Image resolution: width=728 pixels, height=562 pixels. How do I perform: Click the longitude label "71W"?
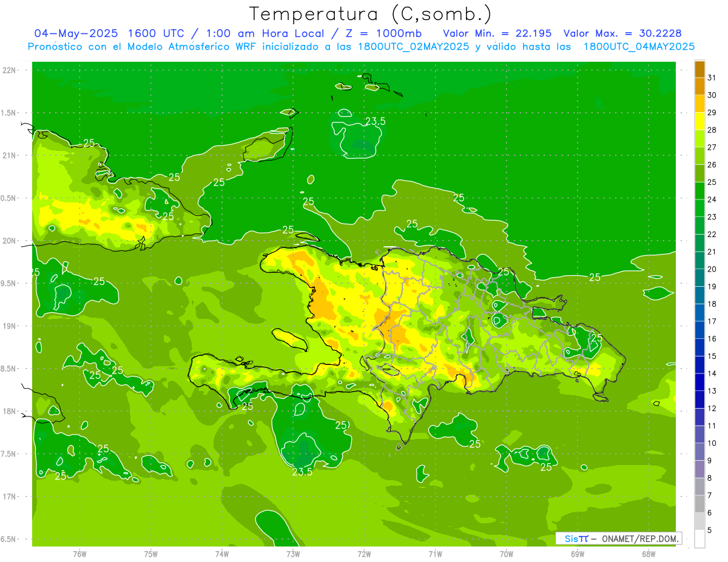click(435, 554)
